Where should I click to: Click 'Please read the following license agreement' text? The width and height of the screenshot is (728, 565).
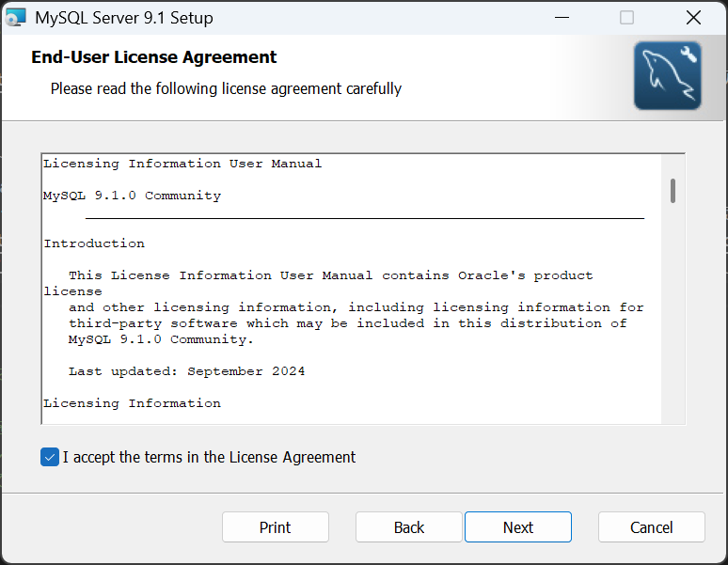coord(226,89)
